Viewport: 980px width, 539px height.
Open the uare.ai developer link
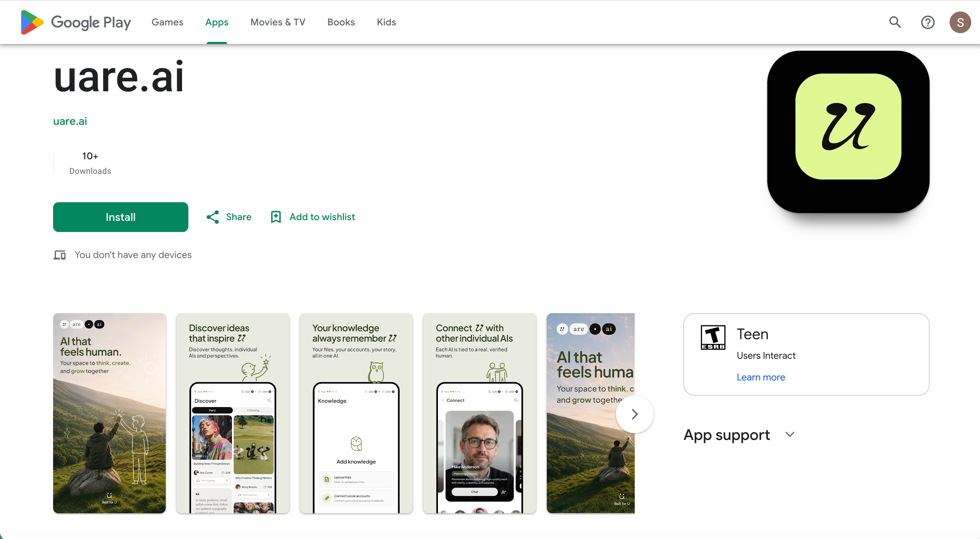70,121
